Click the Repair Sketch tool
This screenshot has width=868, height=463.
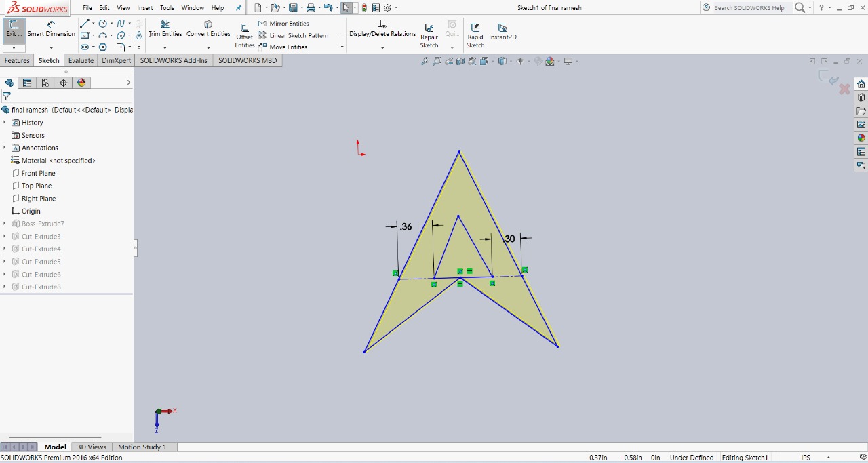click(429, 36)
